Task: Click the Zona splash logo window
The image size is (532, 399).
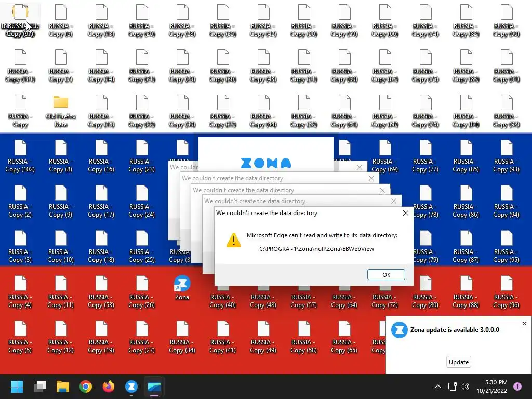Action: [265, 154]
